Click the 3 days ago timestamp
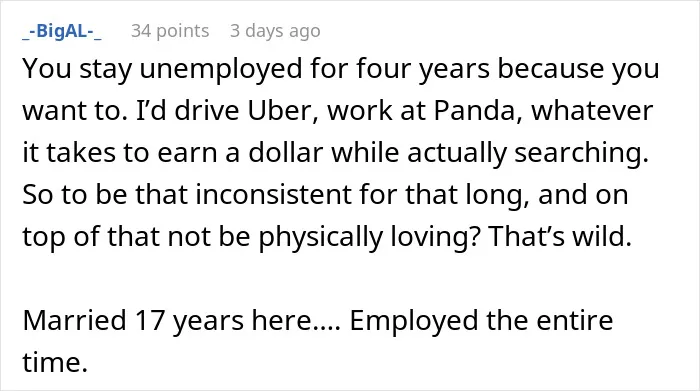Image resolution: width=700 pixels, height=391 pixels. [275, 31]
